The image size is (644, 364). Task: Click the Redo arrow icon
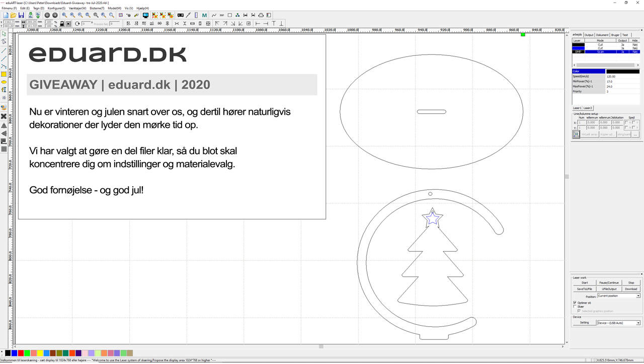point(55,16)
